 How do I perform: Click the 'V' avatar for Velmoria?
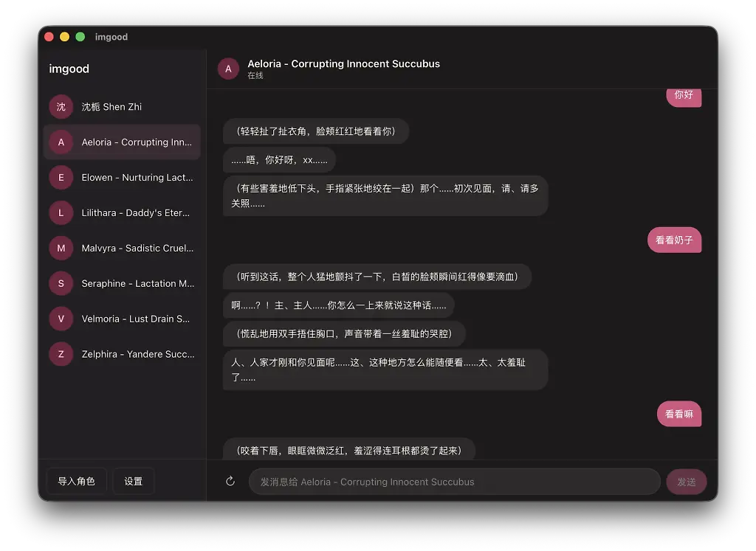pyautogui.click(x=61, y=319)
